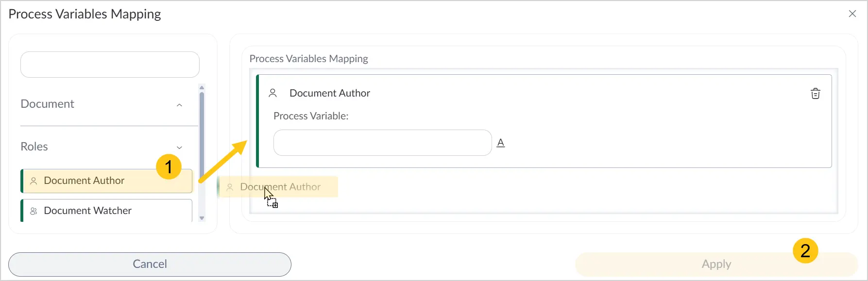The width and height of the screenshot is (868, 281).
Task: Click the Document Author heading in the mapping card
Action: click(330, 93)
